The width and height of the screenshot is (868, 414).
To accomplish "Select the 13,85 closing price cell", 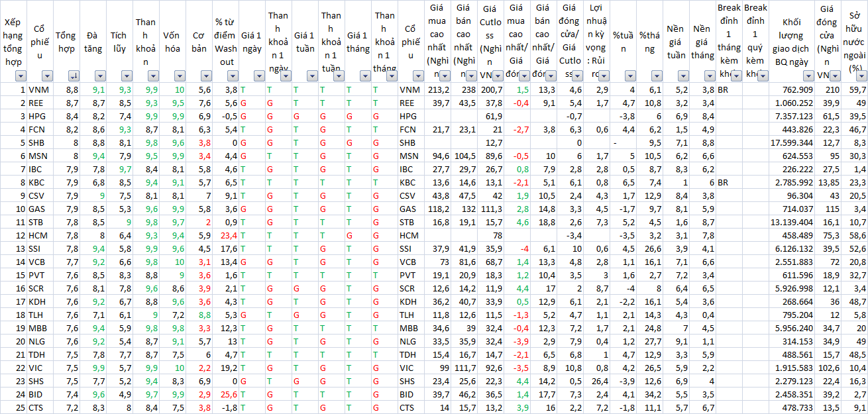I will point(829,182).
